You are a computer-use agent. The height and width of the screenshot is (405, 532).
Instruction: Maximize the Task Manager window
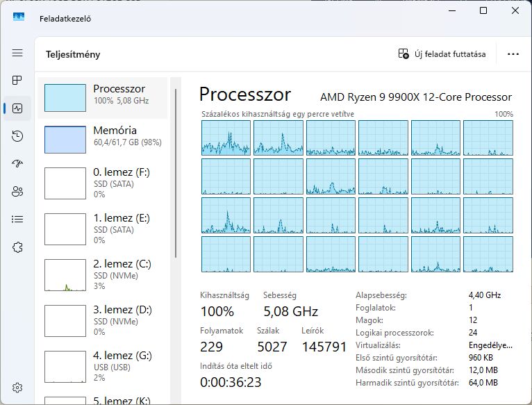tap(483, 10)
